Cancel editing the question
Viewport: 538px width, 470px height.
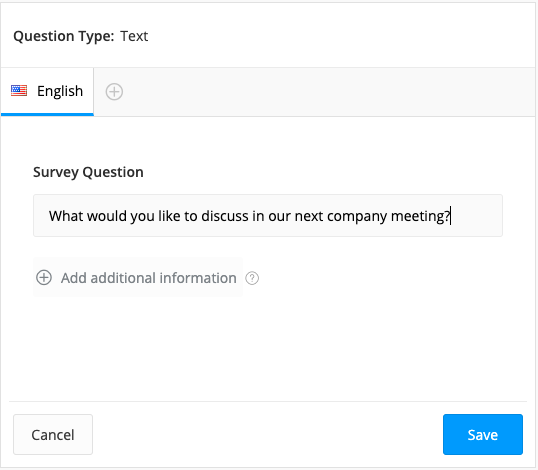[x=53, y=434]
